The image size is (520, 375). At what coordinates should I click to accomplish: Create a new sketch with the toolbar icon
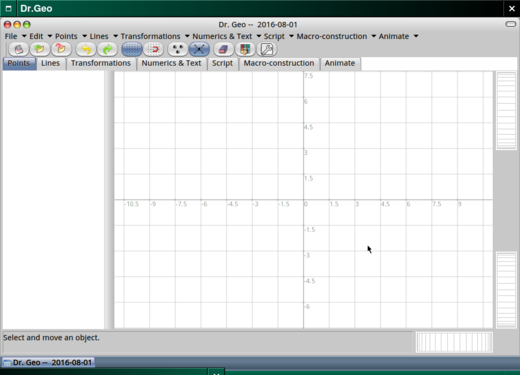[19, 49]
